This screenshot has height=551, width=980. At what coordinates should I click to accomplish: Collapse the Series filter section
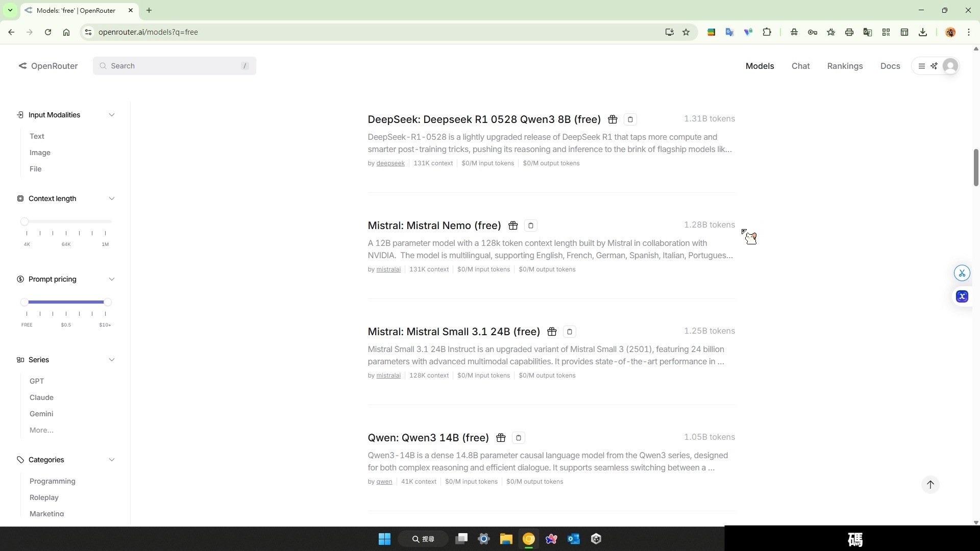111,360
